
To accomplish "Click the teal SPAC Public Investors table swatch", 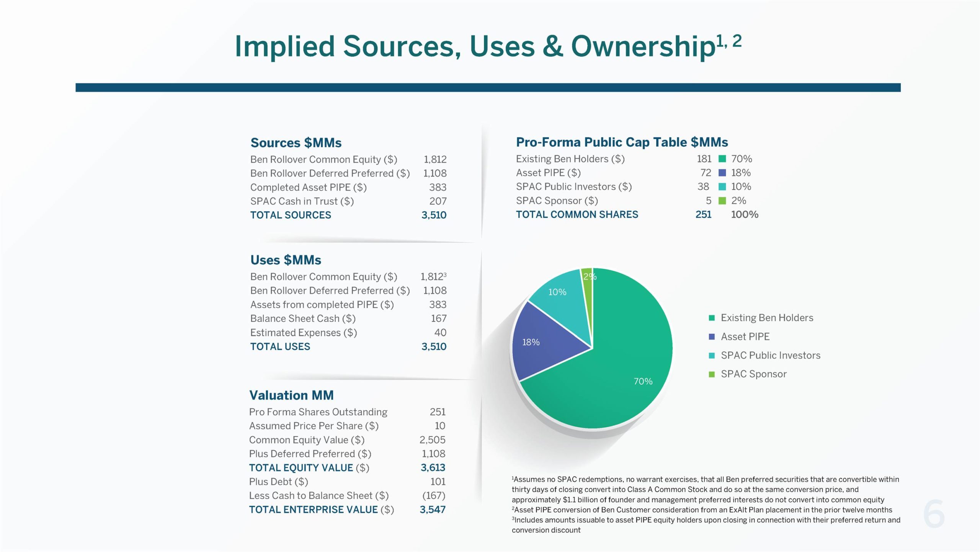I will point(722,187).
